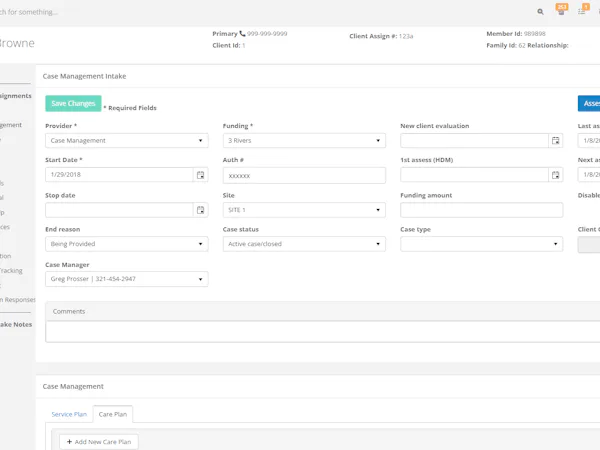Open the Intake Notes sidebar item
The image size is (600, 450).
pyautogui.click(x=16, y=324)
